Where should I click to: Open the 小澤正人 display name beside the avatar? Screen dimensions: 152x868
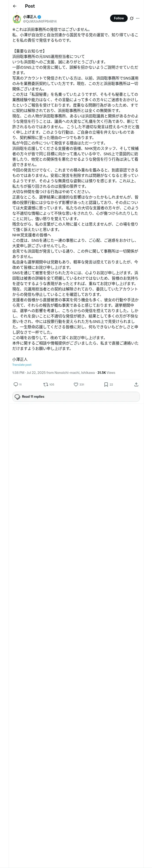tap(30, 17)
